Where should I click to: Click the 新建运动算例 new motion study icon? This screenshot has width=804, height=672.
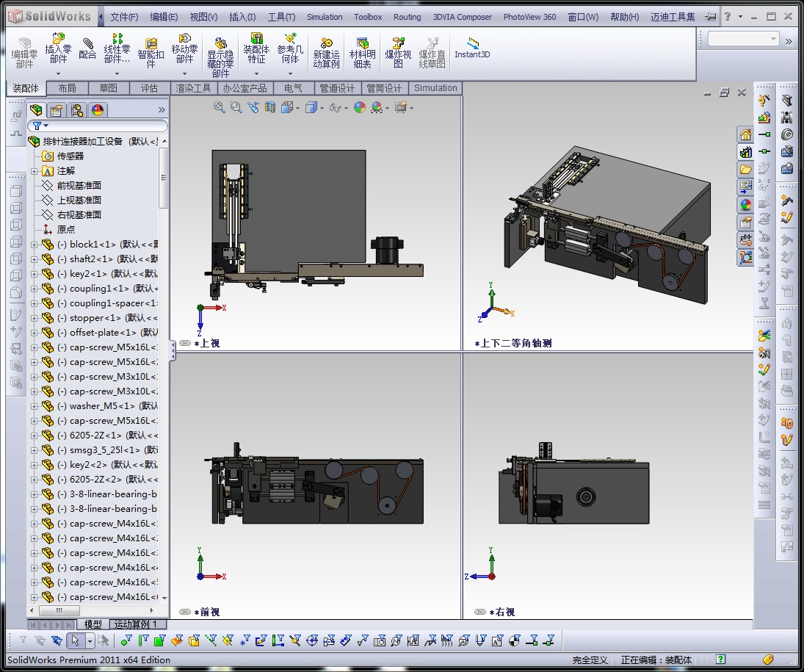(x=326, y=53)
